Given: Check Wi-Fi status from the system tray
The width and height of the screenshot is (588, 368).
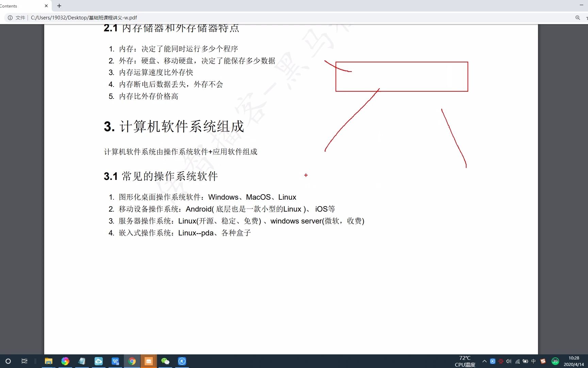Looking at the screenshot, I should pyautogui.click(x=518, y=361).
